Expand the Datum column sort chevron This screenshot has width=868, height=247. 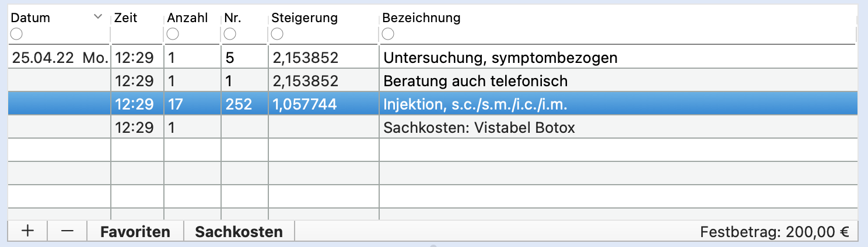click(98, 17)
